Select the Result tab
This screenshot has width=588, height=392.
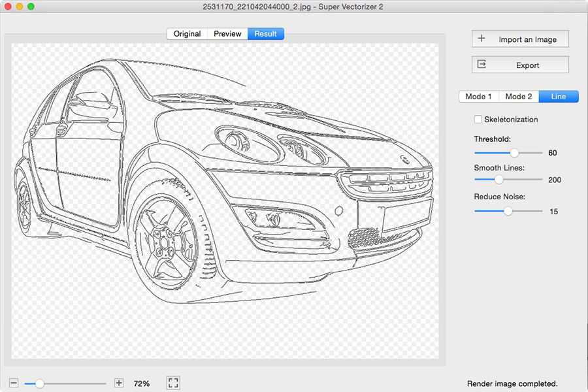pos(265,33)
